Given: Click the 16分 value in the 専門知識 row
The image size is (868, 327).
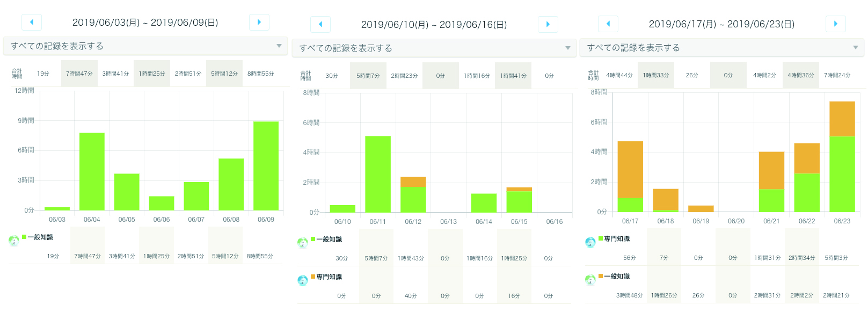Looking at the screenshot, I should point(514,296).
